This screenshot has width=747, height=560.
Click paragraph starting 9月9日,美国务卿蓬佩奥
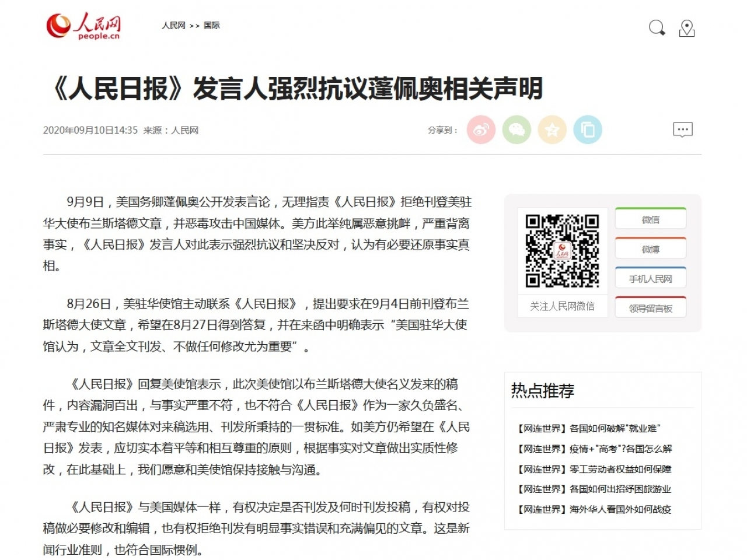pyautogui.click(x=257, y=234)
